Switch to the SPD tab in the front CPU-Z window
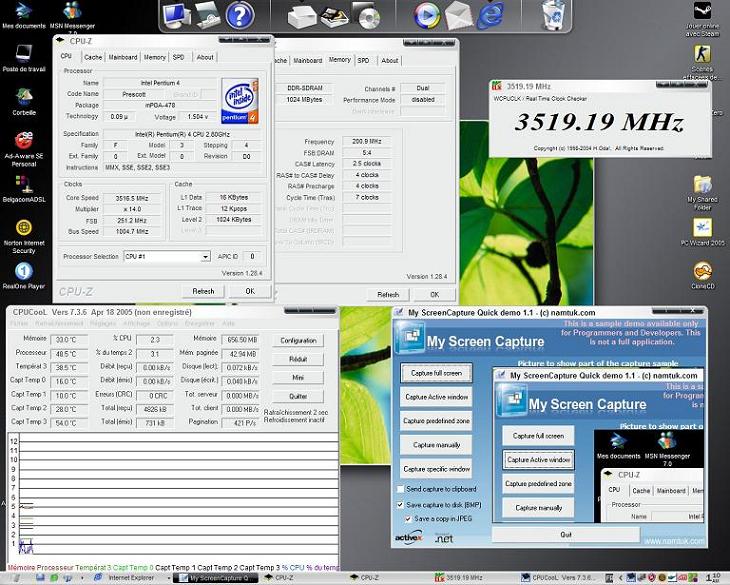 tap(178, 57)
